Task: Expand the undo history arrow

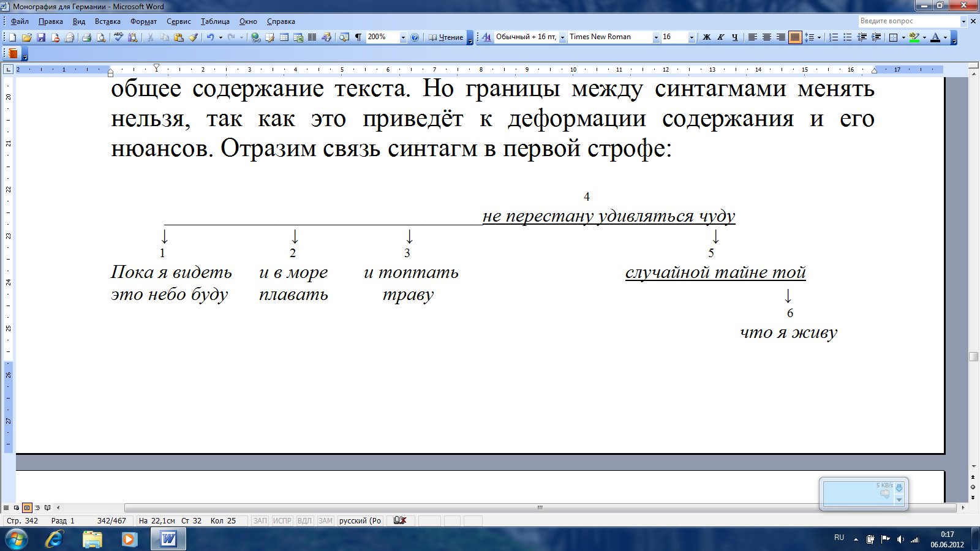Action: pos(221,37)
